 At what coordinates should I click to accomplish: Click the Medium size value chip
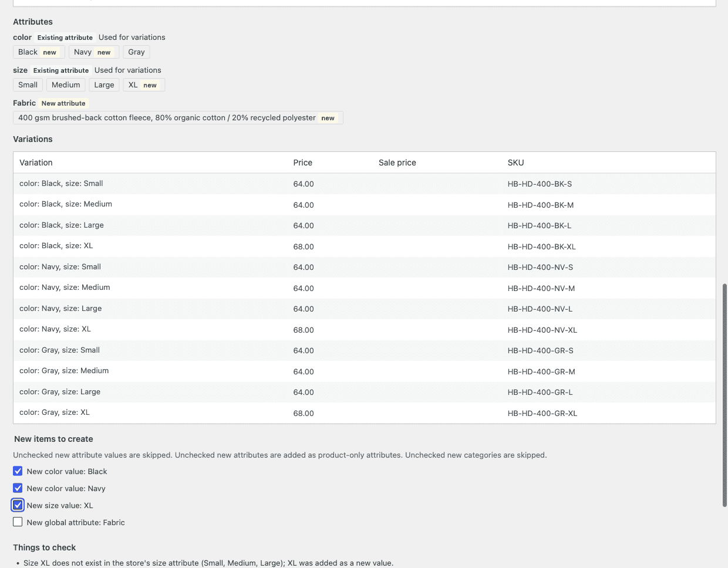click(x=66, y=85)
